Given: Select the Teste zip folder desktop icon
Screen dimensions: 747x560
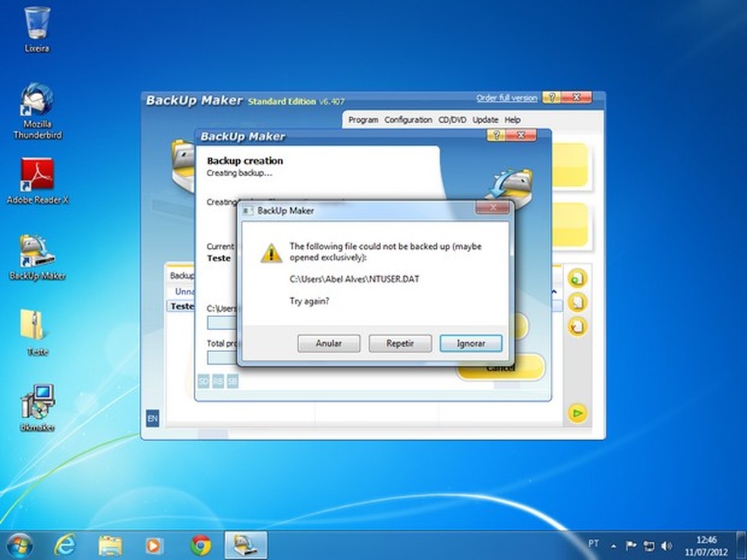Looking at the screenshot, I should (x=37, y=332).
